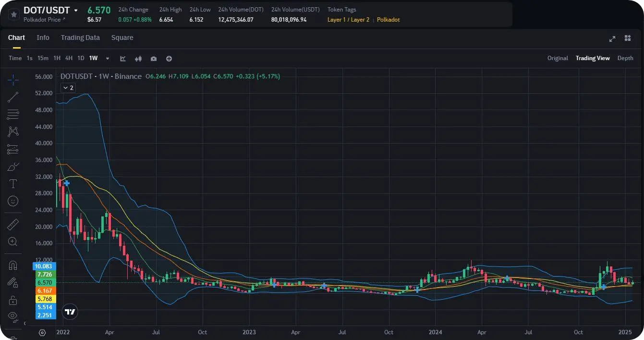Expand more time intervals dropdown
644x340 pixels.
(108, 59)
